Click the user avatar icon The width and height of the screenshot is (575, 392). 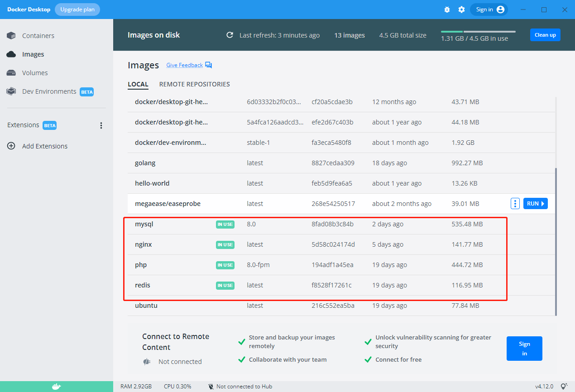click(500, 10)
